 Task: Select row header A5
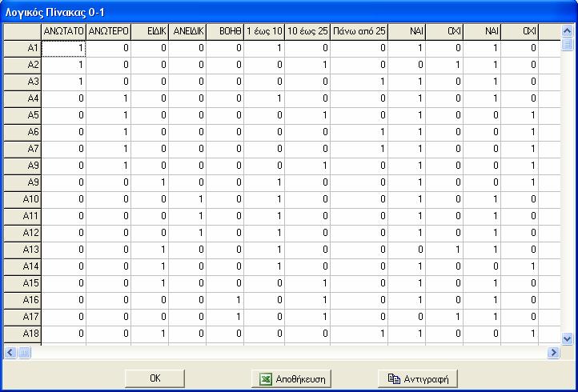[x=22, y=116]
